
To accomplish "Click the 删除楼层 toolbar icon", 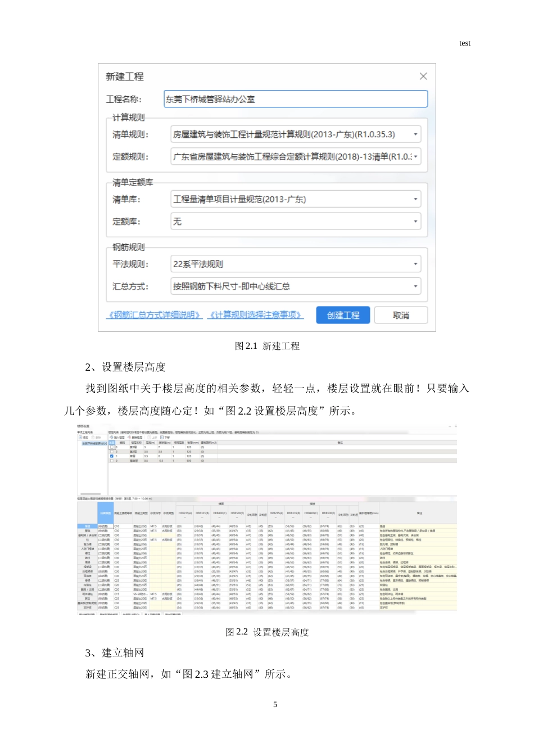I will [129, 437].
